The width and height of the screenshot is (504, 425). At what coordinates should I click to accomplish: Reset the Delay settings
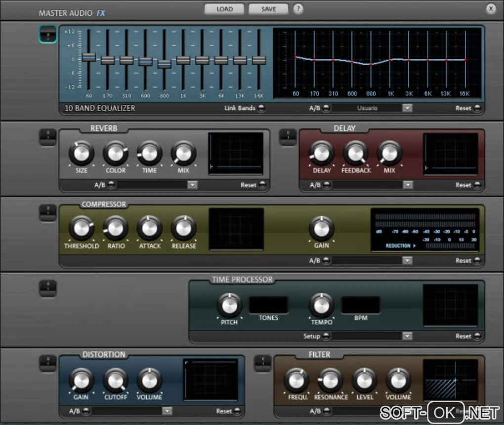point(478,185)
